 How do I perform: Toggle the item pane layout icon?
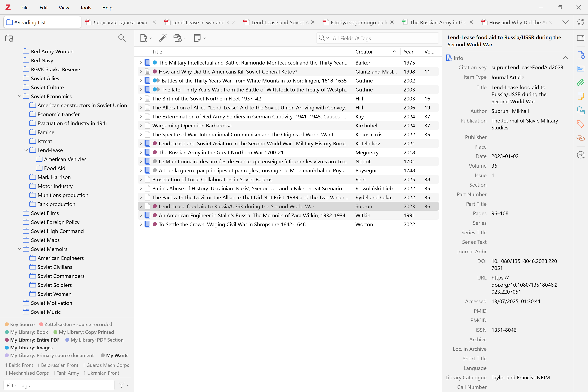coord(580,38)
